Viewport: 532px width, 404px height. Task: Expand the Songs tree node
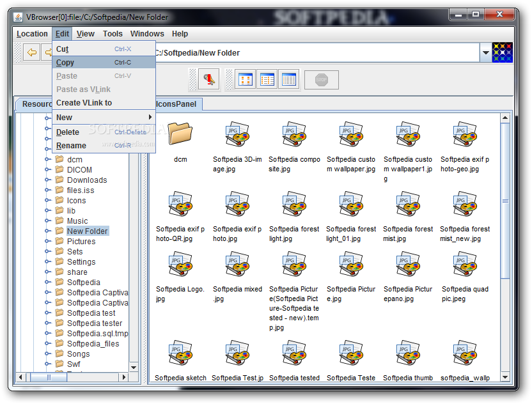(x=47, y=353)
